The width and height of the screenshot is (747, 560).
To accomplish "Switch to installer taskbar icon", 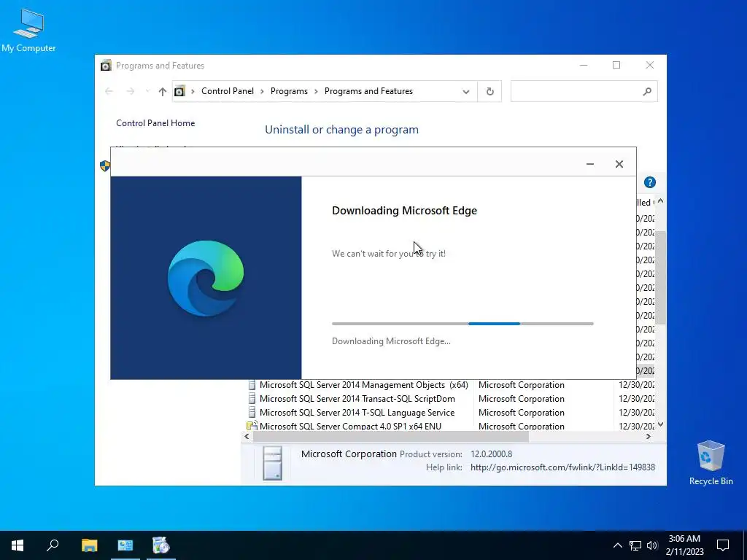I will [161, 545].
